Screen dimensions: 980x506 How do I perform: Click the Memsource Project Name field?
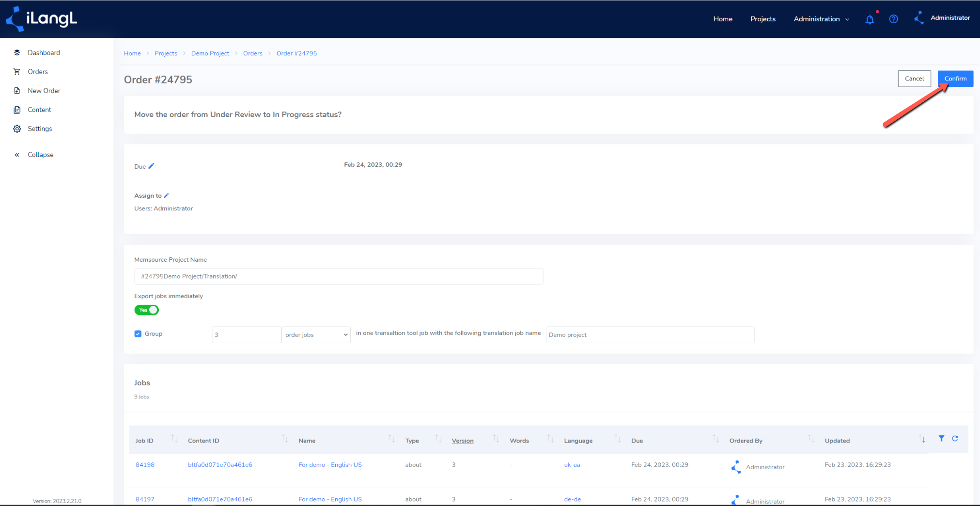pyautogui.click(x=339, y=276)
